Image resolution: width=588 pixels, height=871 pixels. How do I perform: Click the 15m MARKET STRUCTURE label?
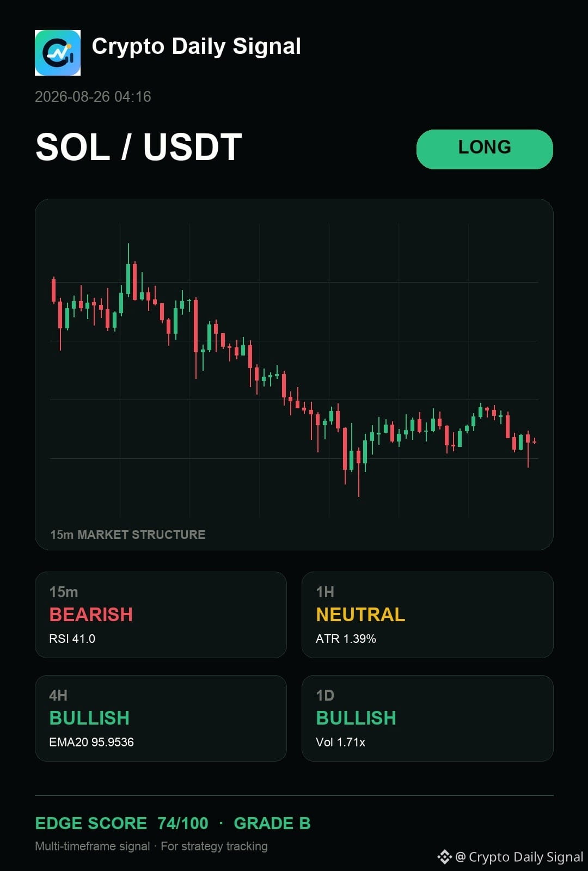[x=128, y=535]
